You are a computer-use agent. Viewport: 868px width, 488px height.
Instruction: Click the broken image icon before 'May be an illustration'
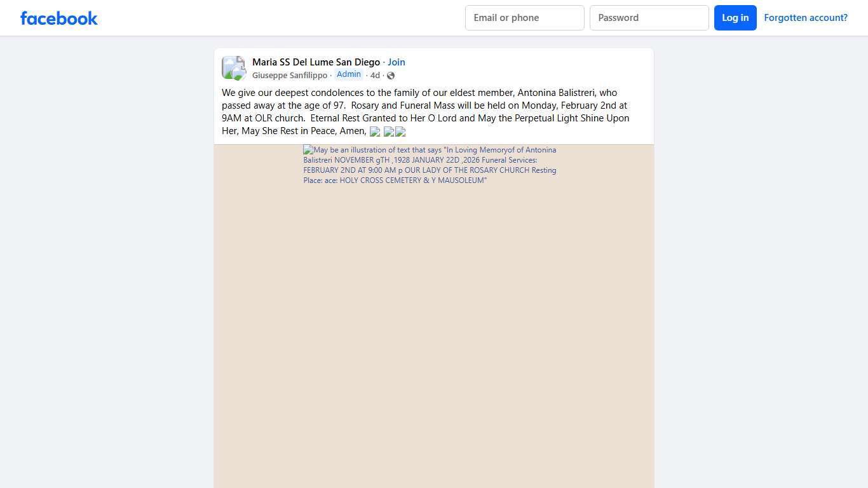[308, 150]
